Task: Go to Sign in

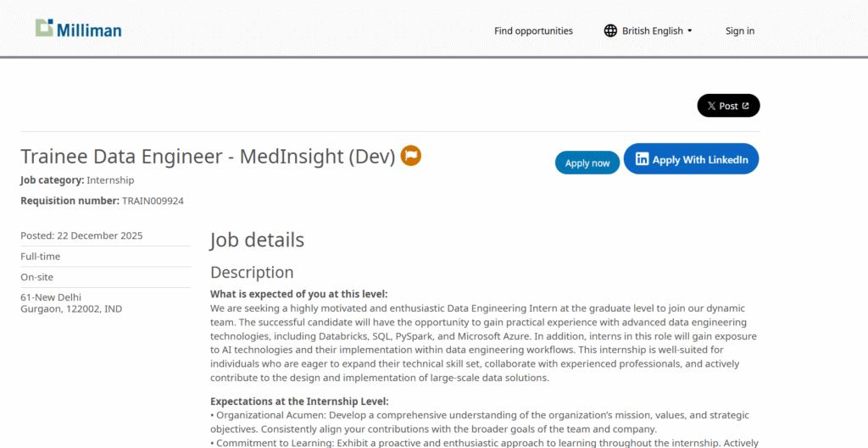Action: 739,30
